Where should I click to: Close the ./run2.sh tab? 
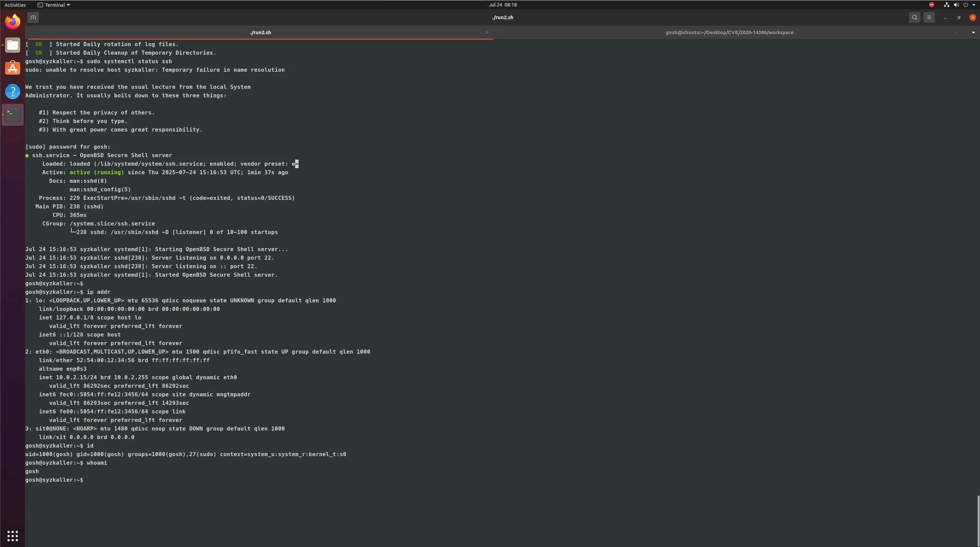tap(487, 33)
